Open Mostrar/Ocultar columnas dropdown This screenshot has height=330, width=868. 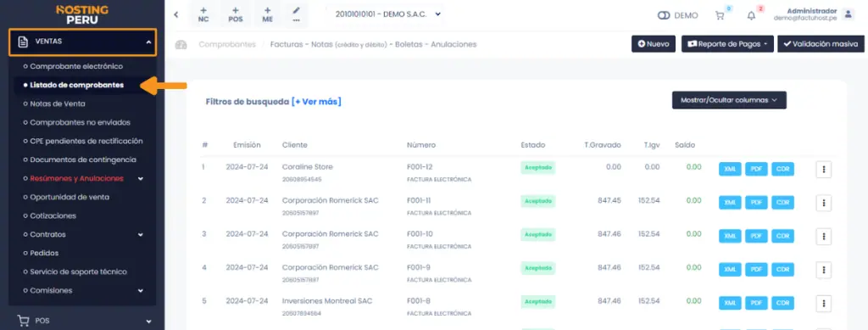[729, 100]
